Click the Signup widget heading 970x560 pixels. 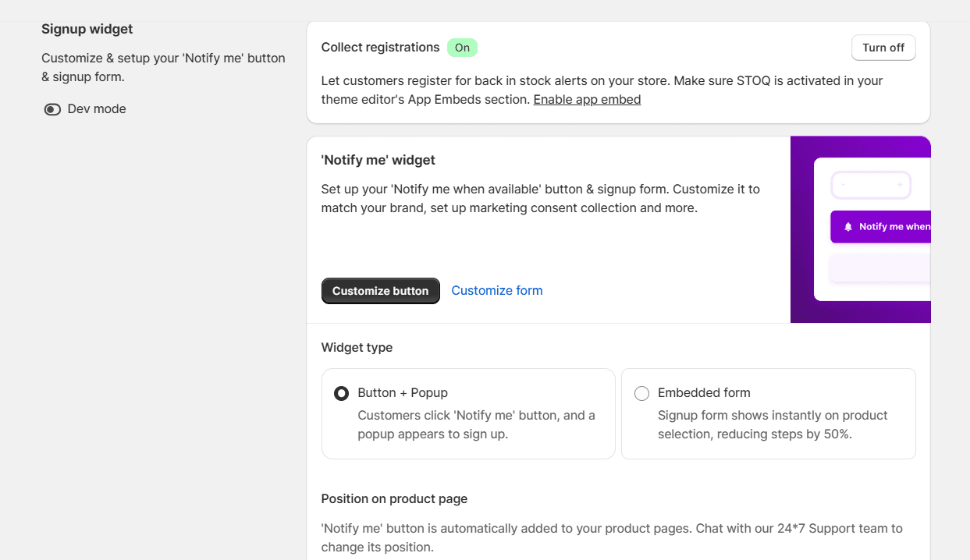click(x=87, y=29)
